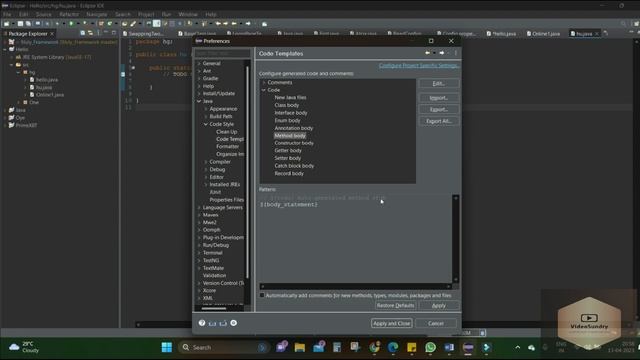
Task: Open the File menu in Eclipse
Action: tap(7, 14)
